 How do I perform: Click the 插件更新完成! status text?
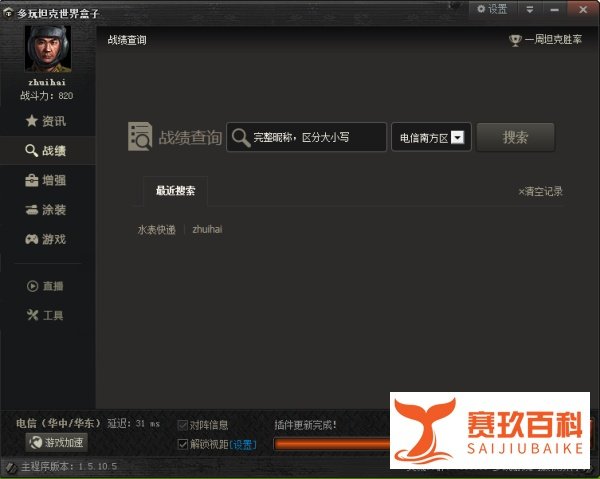pyautogui.click(x=305, y=424)
